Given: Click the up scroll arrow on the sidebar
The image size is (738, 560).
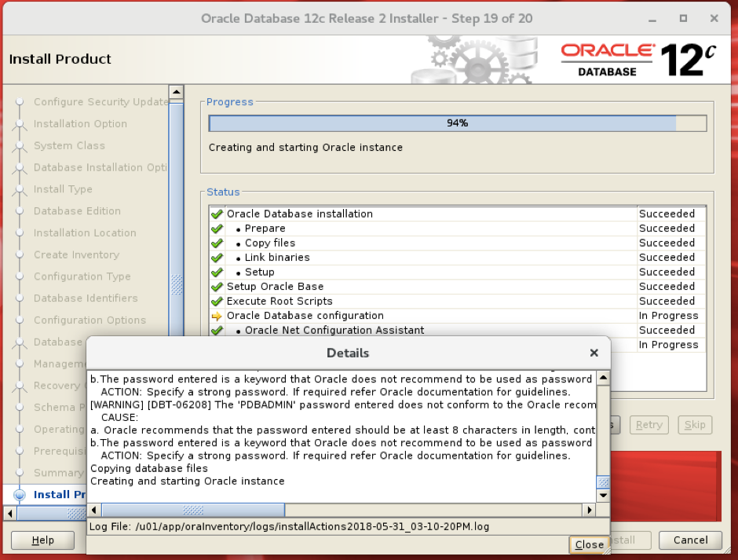Looking at the screenshot, I should [x=176, y=91].
